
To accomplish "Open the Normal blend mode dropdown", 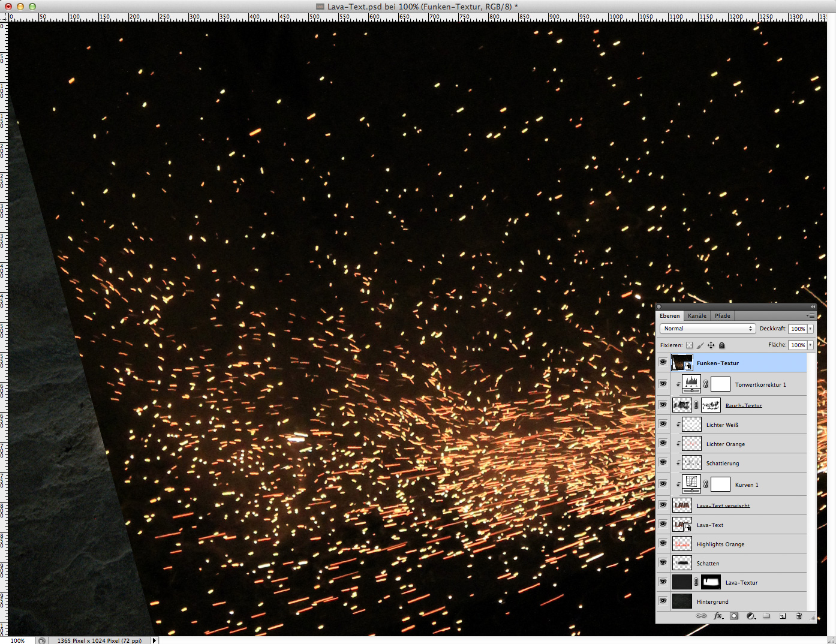I will [707, 328].
